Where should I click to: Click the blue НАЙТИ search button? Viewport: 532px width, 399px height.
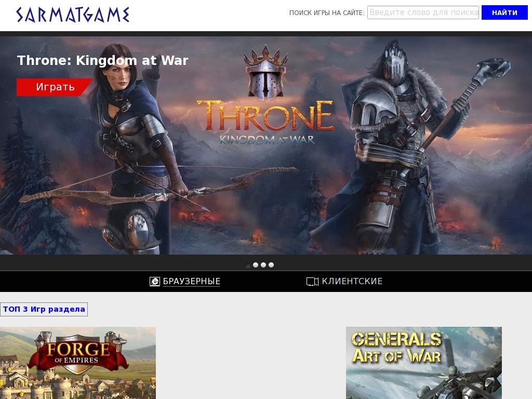click(x=504, y=12)
